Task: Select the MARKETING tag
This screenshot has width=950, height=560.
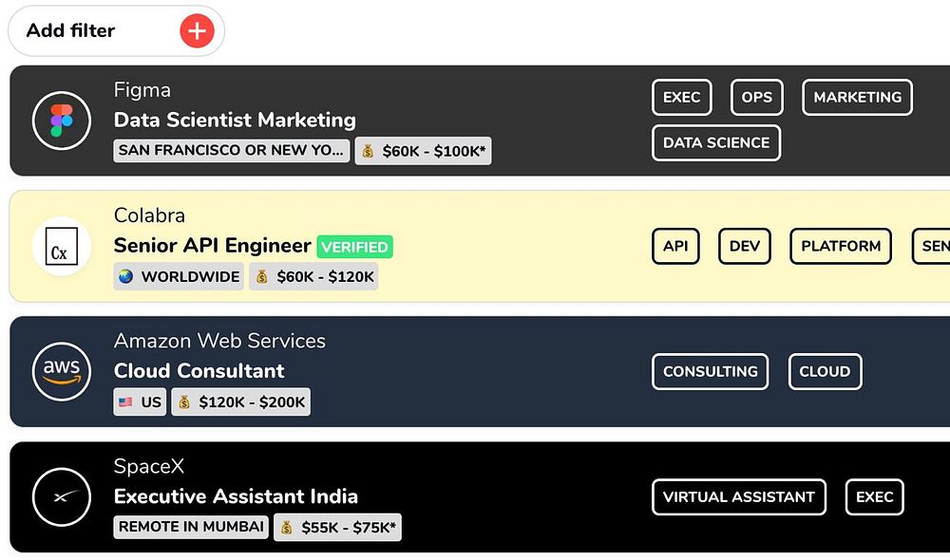Action: [857, 97]
